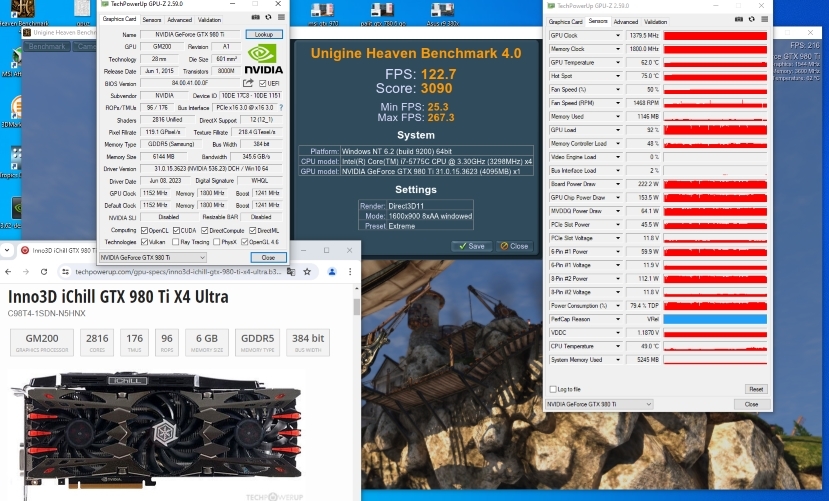Click favicon of Inno3D iChill Chrome tab
This screenshot has width=829, height=501.
click(24, 250)
